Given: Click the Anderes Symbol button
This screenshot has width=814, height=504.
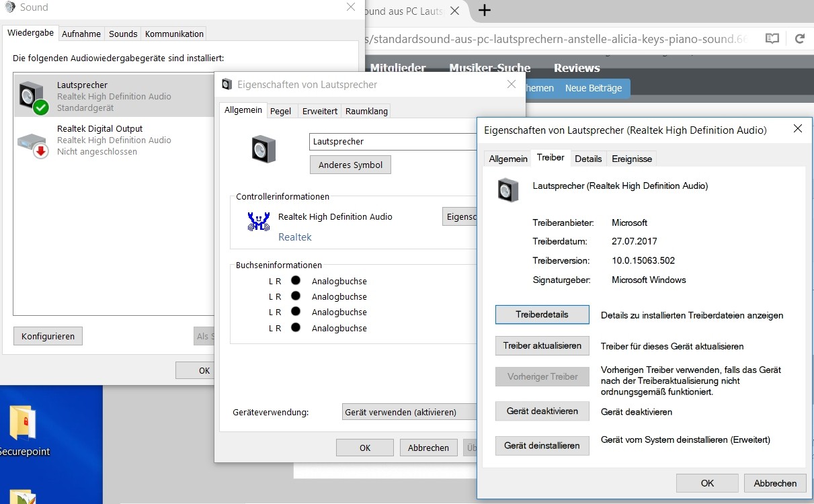Looking at the screenshot, I should (350, 165).
